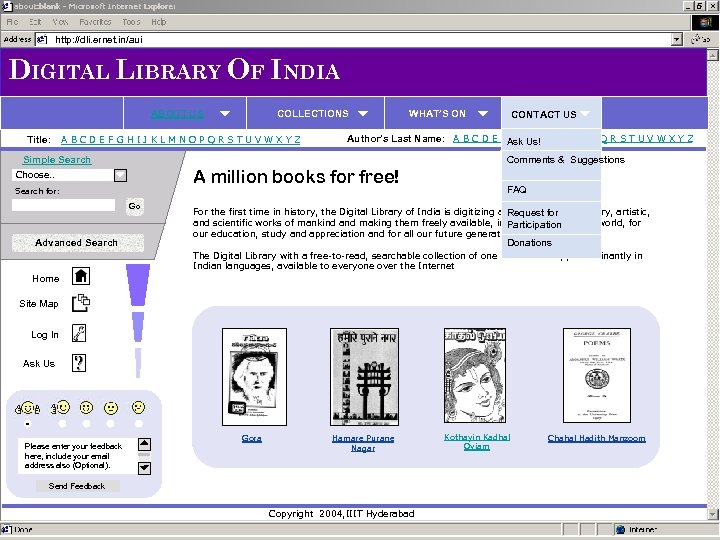
Task: Click the Search for text field
Action: pos(63,205)
